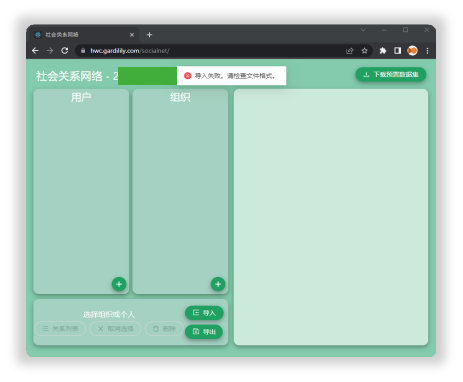
Task: Click the 取消选择 deselect button
Action: 115,329
